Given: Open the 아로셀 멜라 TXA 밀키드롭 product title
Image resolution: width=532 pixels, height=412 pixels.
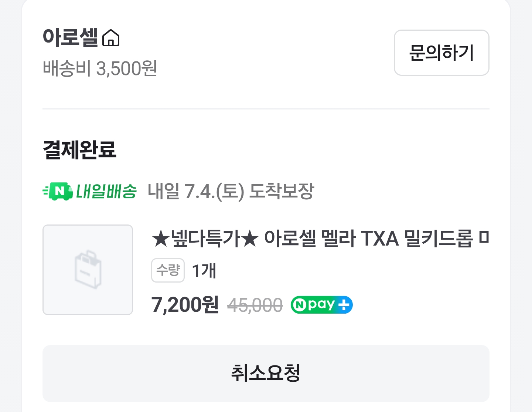Looking at the screenshot, I should [320, 239].
